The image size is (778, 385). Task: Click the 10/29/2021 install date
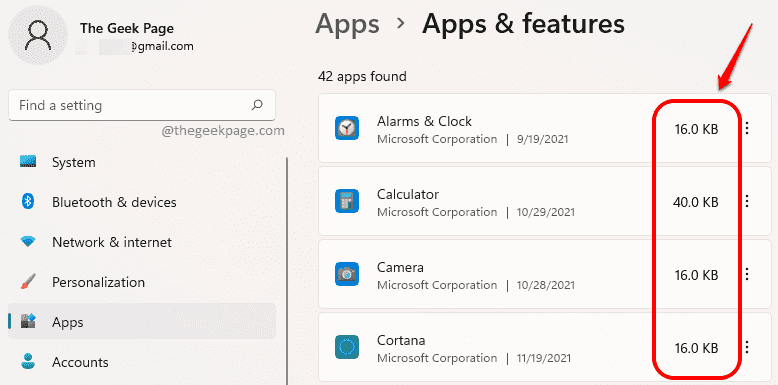[546, 212]
